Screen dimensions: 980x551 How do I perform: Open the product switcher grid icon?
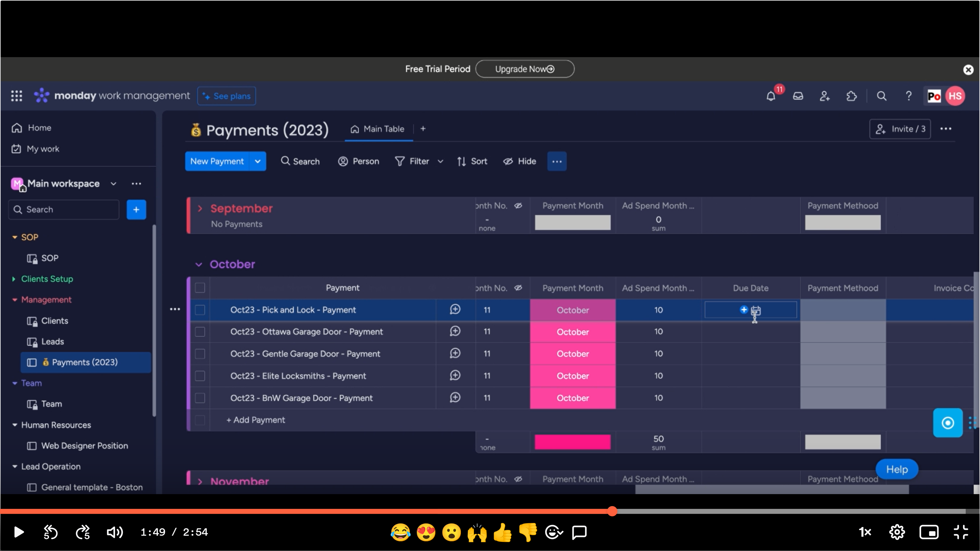(x=16, y=96)
